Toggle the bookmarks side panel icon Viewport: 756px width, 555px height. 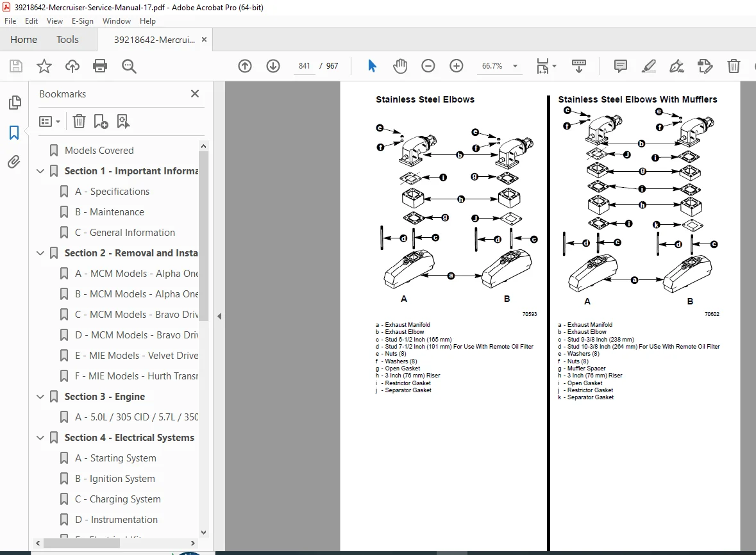pos(15,133)
